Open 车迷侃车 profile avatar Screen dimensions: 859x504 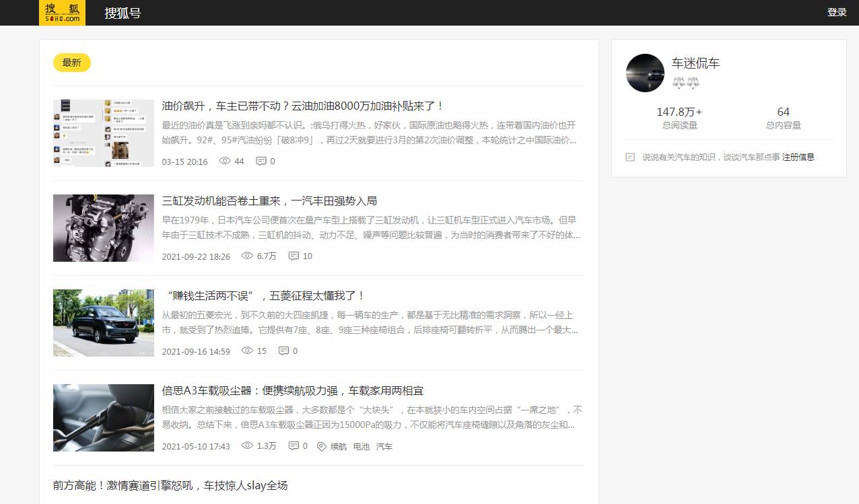pos(645,73)
